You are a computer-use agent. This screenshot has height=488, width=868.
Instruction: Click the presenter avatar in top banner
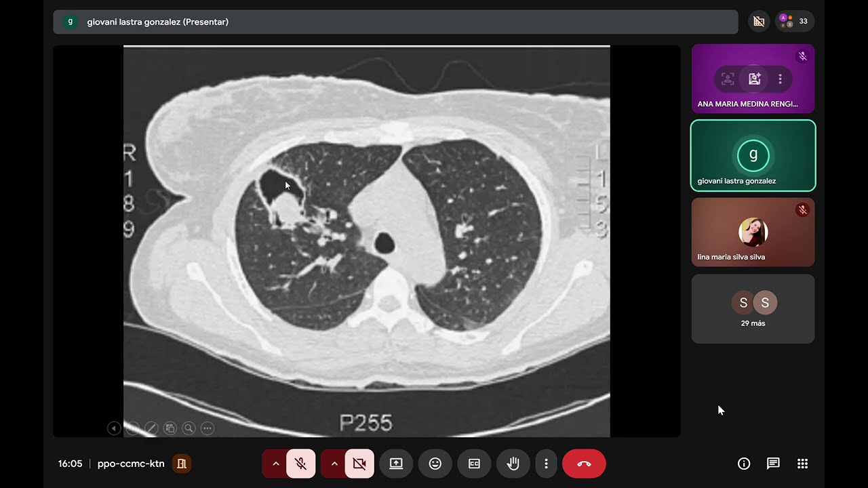click(70, 22)
